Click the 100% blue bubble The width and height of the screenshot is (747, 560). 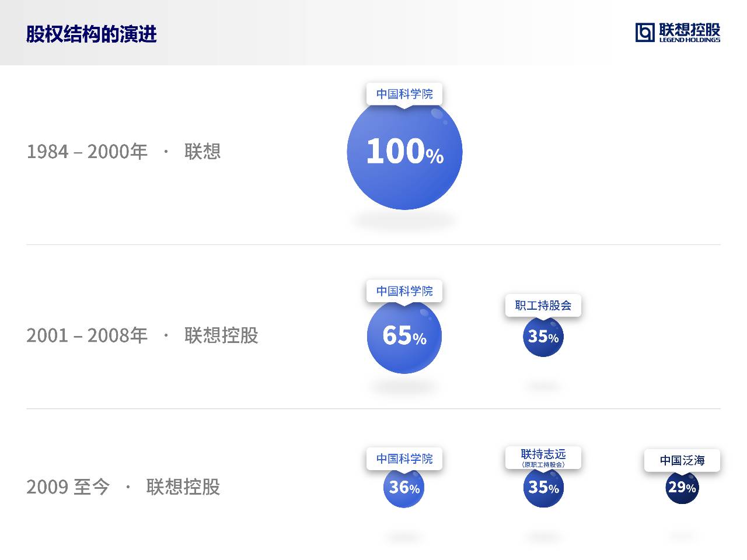click(x=404, y=152)
